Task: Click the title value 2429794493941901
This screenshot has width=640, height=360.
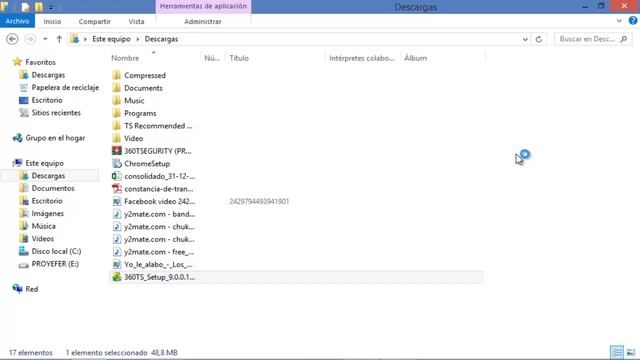Action: pyautogui.click(x=259, y=202)
